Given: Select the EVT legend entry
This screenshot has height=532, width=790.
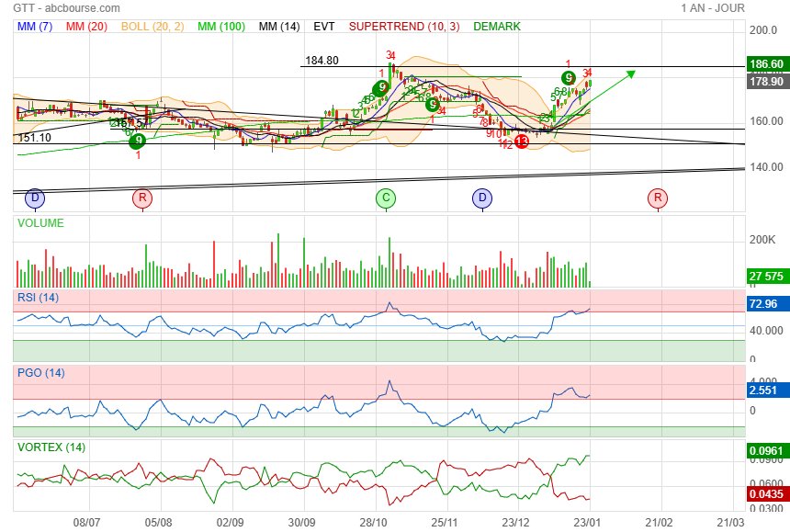Looking at the screenshot, I should pos(323,27).
